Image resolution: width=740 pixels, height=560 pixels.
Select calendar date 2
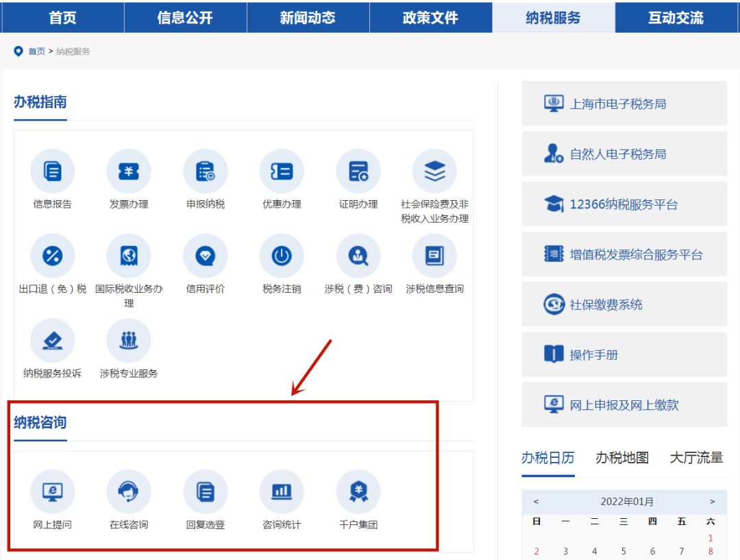click(536, 552)
